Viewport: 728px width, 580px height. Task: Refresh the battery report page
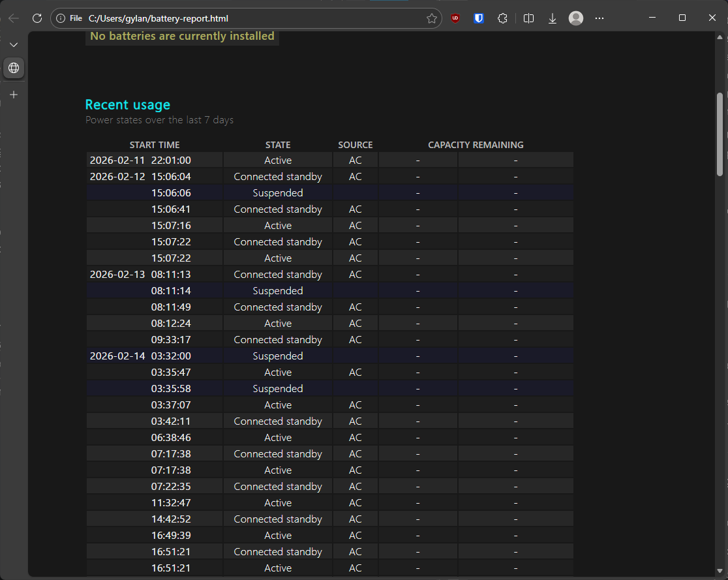[x=37, y=18]
